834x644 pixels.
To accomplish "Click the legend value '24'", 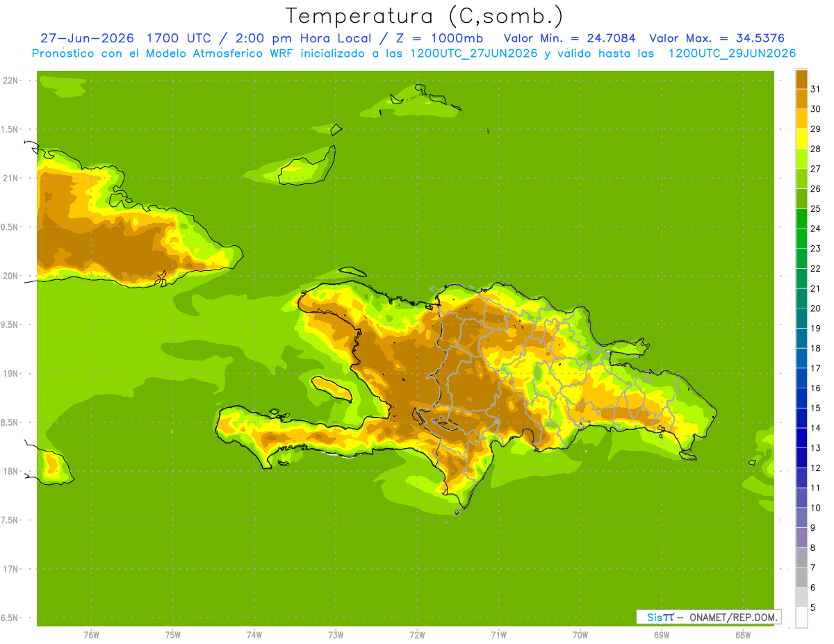I will click(815, 229).
